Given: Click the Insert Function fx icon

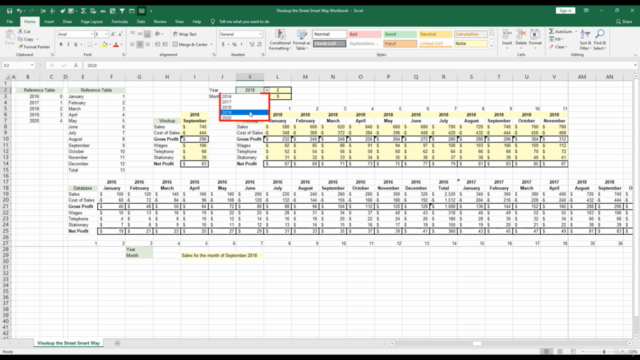Looking at the screenshot, I should click(76, 65).
